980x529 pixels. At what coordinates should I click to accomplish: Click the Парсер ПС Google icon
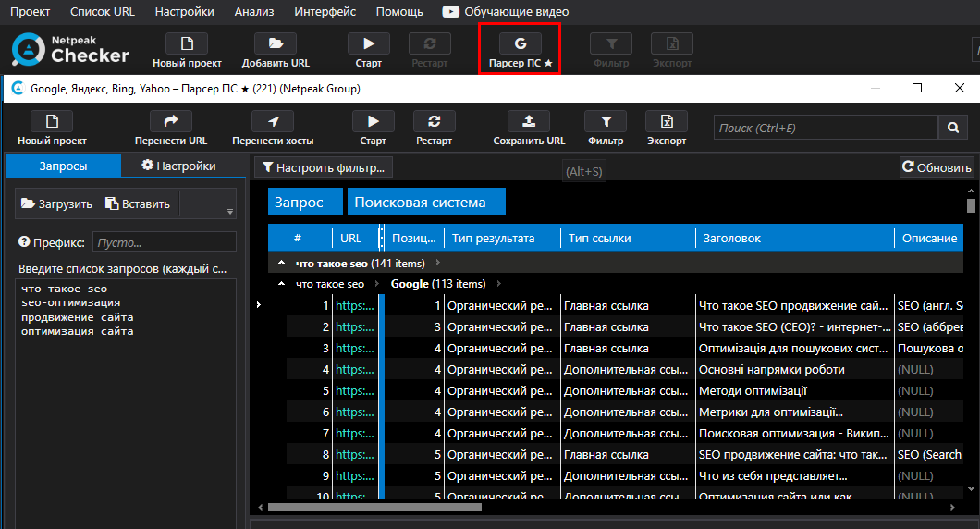click(x=520, y=43)
